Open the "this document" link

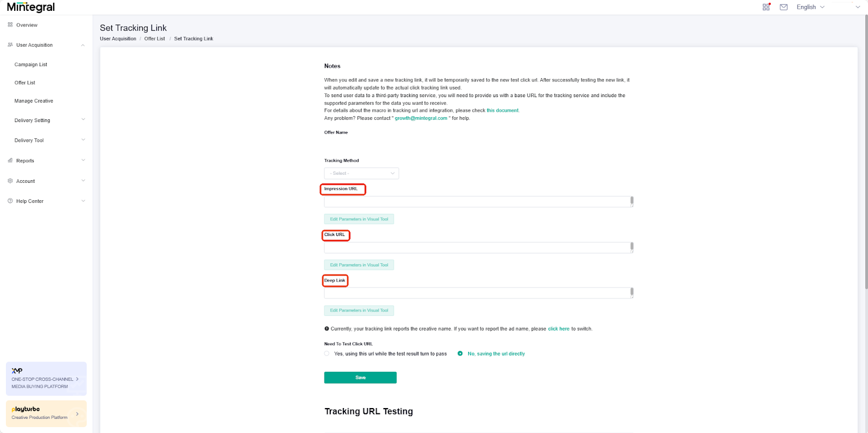[502, 111]
